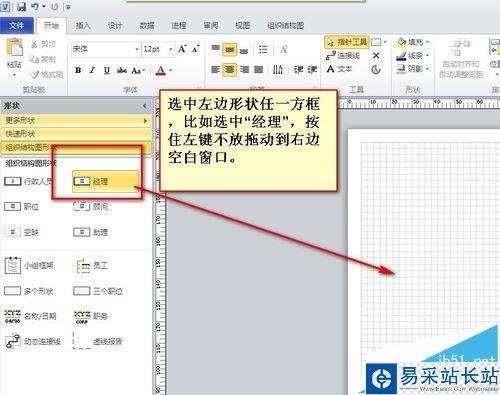Toggle Underline formatting
This screenshot has width=500, height=395.
pyautogui.click(x=107, y=70)
